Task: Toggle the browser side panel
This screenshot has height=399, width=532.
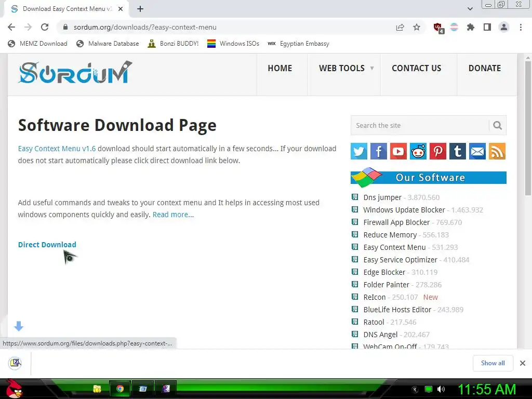Action: 487,27
